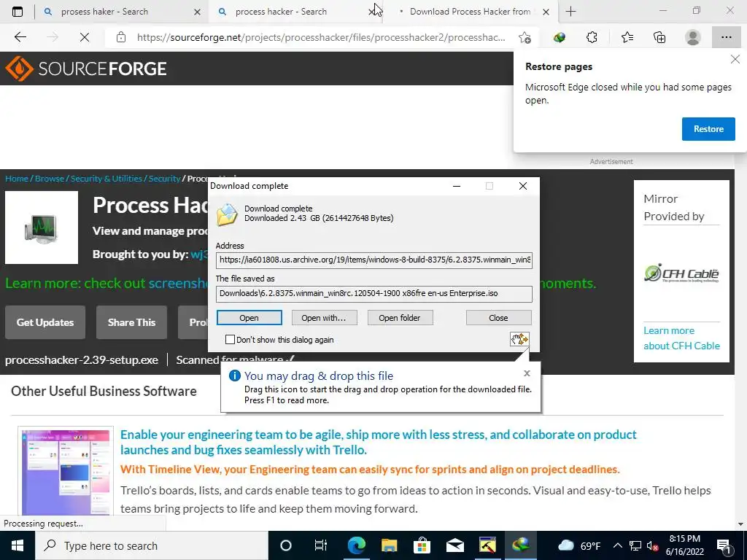Click the Process Hacker project icon

[x=42, y=227]
